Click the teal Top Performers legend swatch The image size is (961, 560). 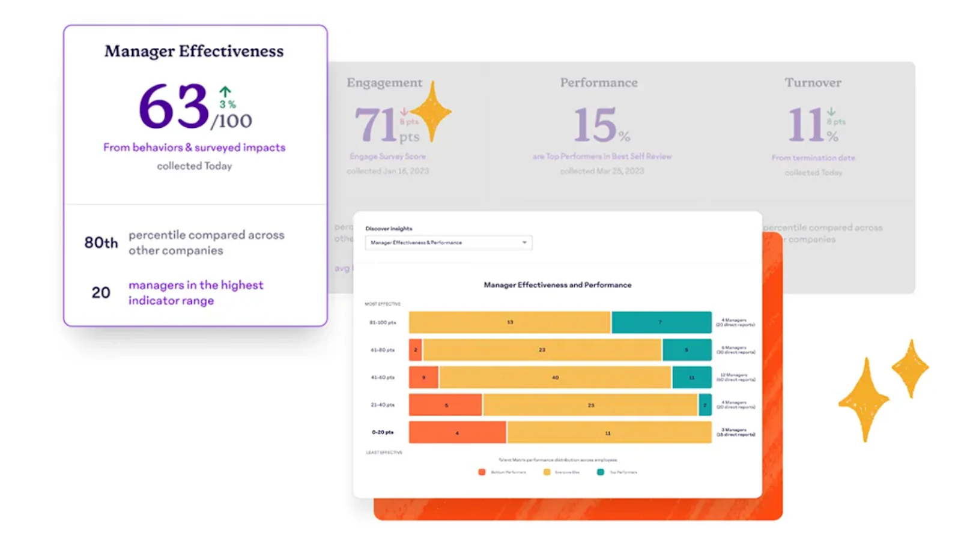[x=600, y=472]
